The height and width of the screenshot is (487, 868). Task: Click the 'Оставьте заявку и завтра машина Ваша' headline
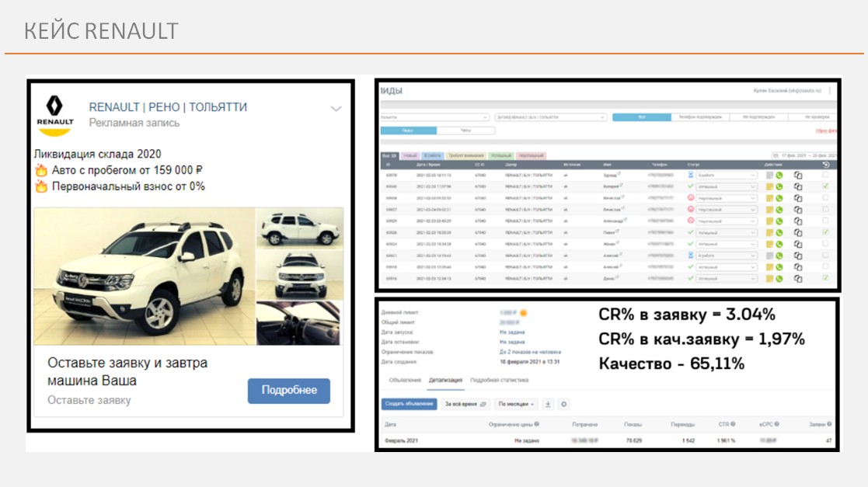[127, 371]
